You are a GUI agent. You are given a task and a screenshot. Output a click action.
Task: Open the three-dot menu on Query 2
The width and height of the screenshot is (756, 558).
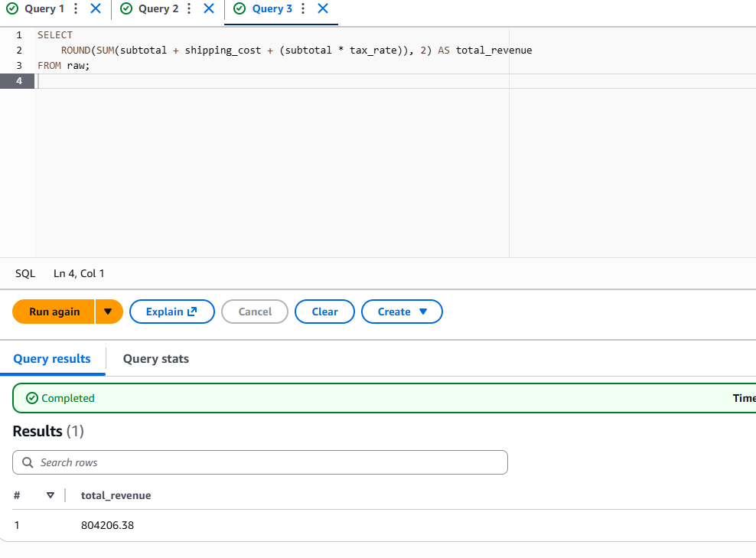(x=189, y=9)
